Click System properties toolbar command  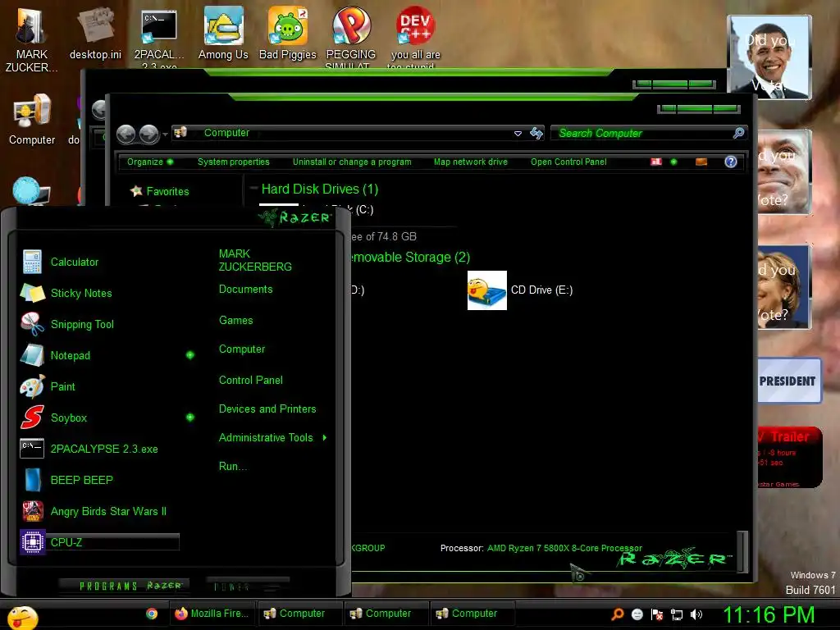pos(233,162)
